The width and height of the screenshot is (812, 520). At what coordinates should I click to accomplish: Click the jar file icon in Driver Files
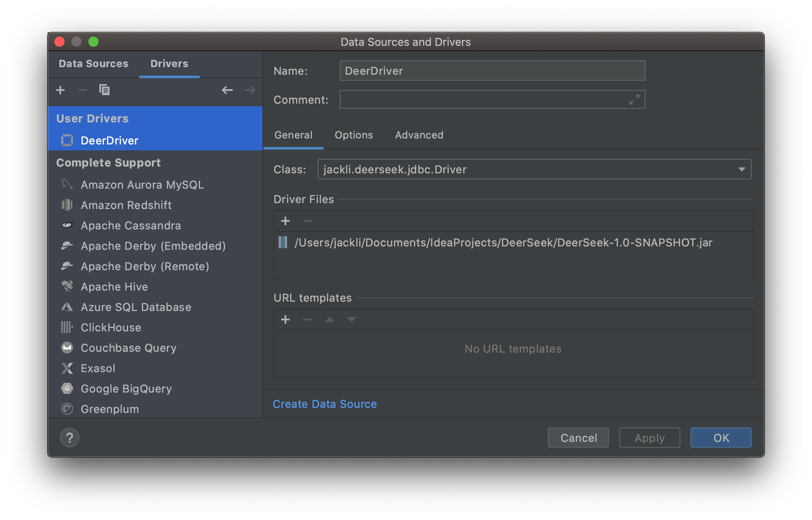(283, 242)
